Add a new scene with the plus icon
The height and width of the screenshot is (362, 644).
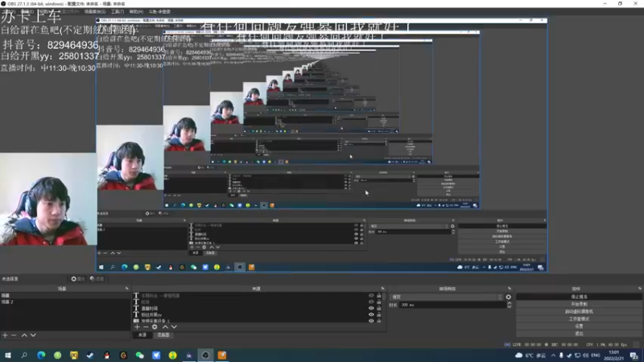coord(5,335)
